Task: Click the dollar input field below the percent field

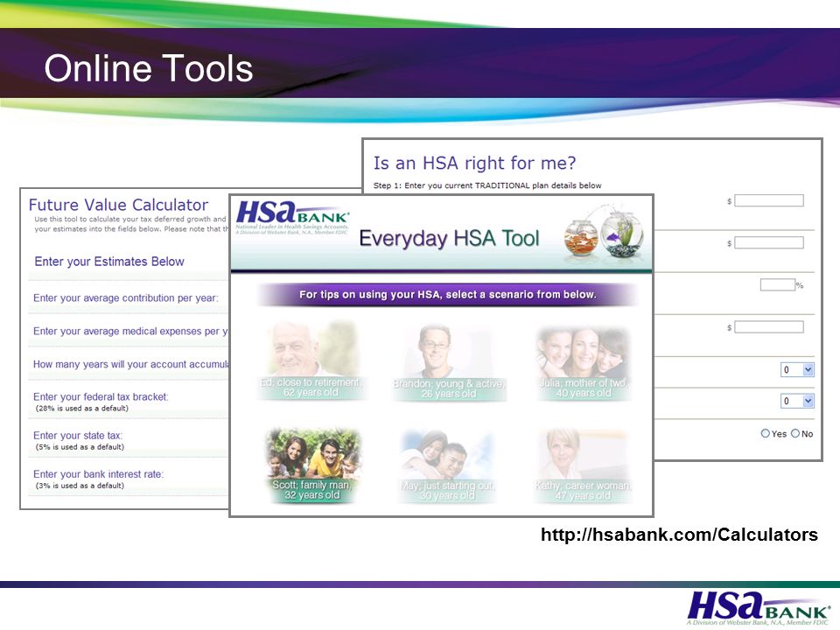Action: tap(769, 327)
